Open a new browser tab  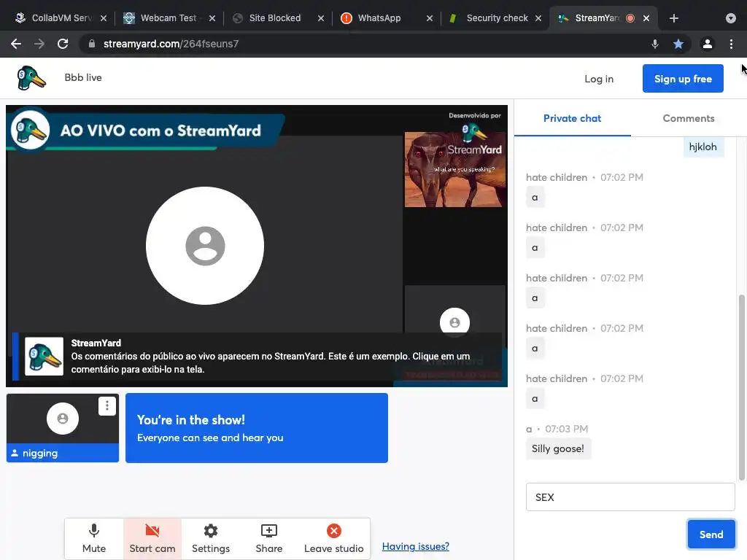[673, 18]
